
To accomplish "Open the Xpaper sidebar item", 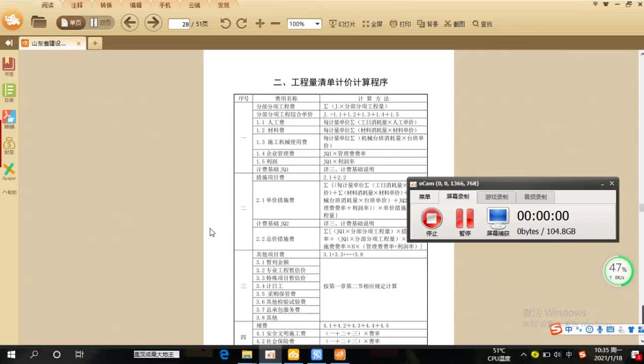I will [x=9, y=171].
